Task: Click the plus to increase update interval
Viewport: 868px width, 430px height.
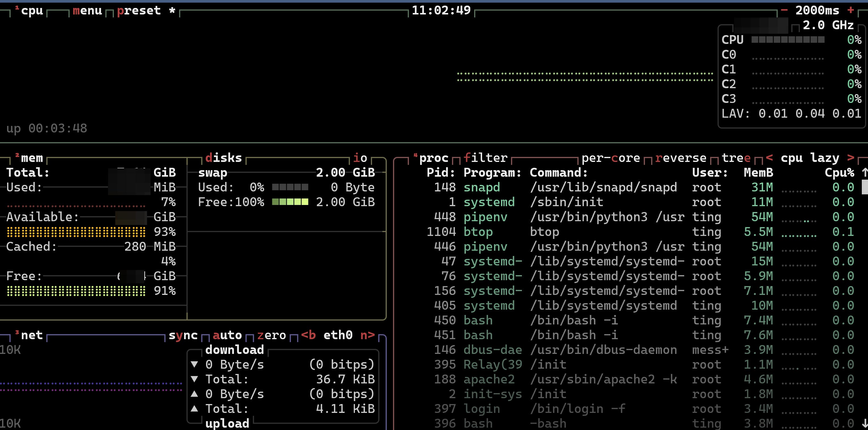Action: 851,10
